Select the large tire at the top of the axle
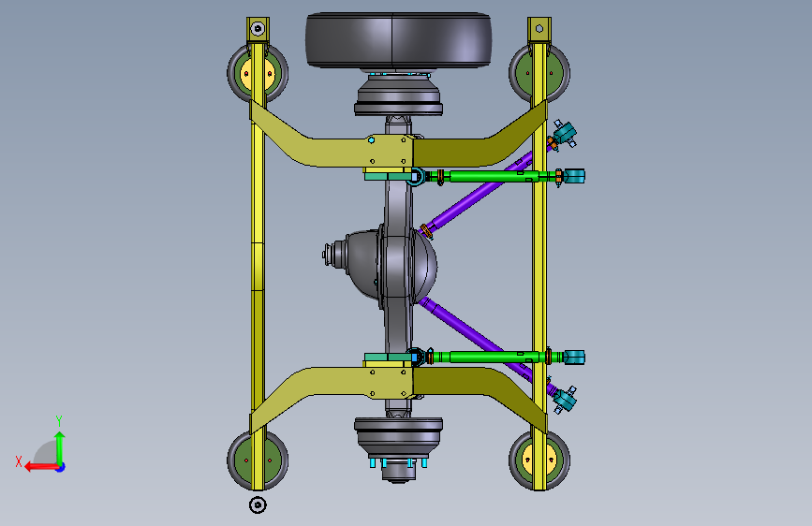The height and width of the screenshot is (526, 812). pyautogui.click(x=398, y=40)
